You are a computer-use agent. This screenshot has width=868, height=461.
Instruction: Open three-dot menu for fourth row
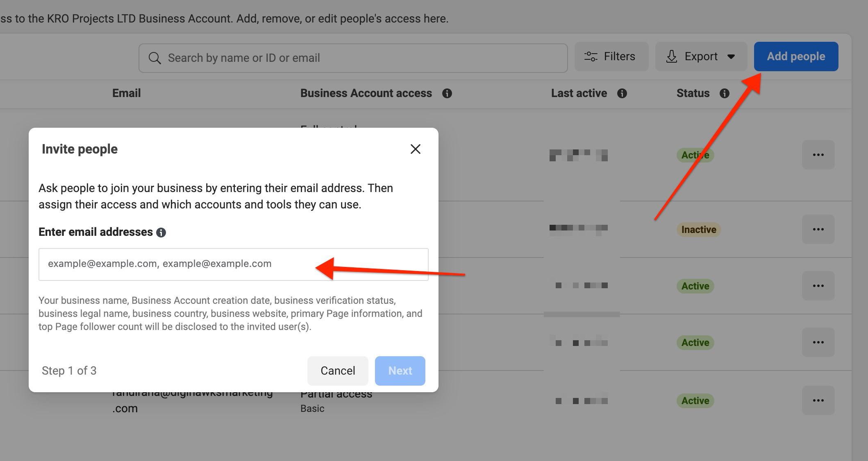coord(818,342)
